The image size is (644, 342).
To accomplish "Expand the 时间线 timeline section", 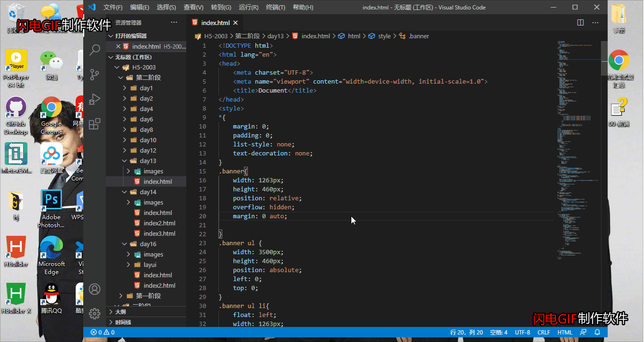I will 123,322.
